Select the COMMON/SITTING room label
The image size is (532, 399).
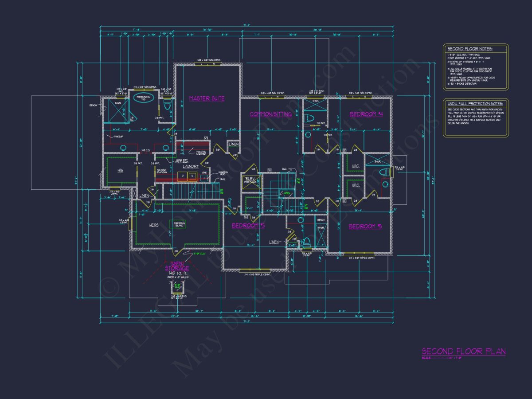[x=270, y=114]
